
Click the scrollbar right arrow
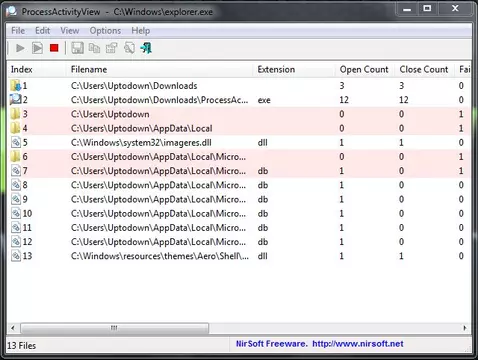464,328
